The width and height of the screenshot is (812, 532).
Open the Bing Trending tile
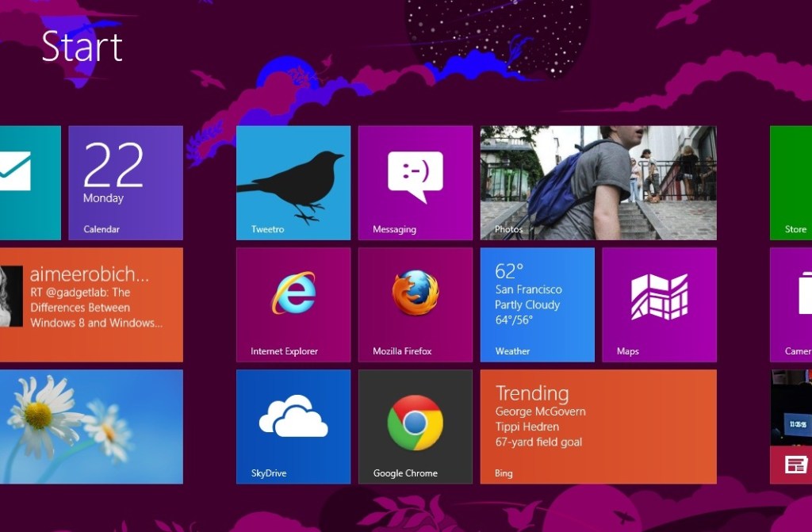599,427
